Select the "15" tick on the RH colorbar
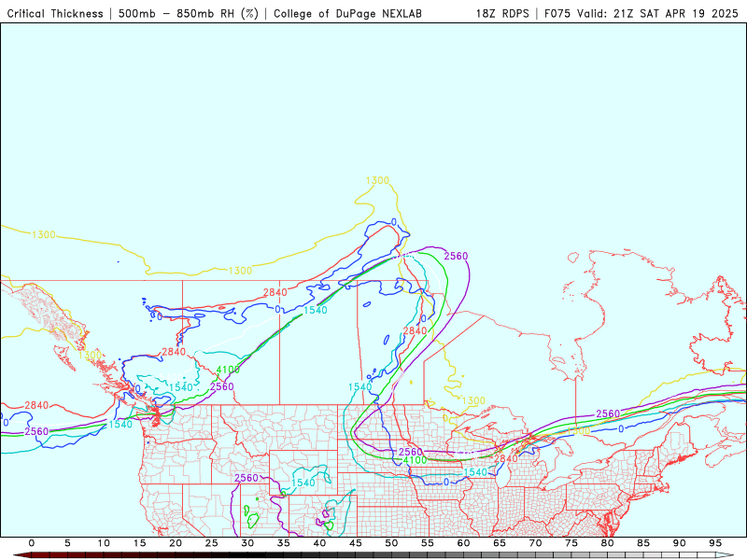This screenshot has height=560, width=747. pyautogui.click(x=139, y=543)
